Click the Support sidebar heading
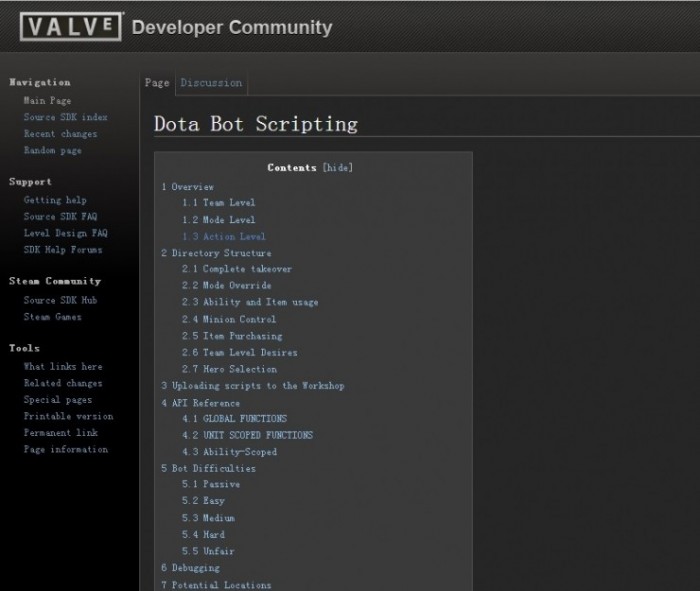Screen dimensions: 700x591 pos(30,182)
